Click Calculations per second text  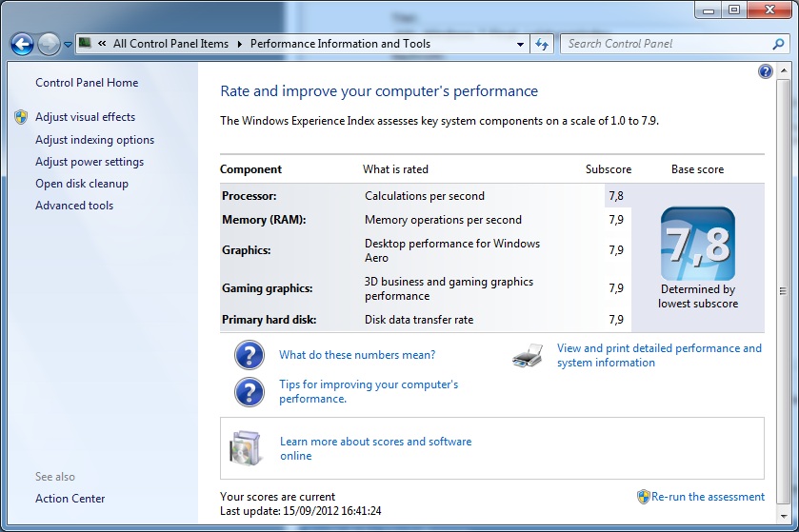tap(425, 196)
